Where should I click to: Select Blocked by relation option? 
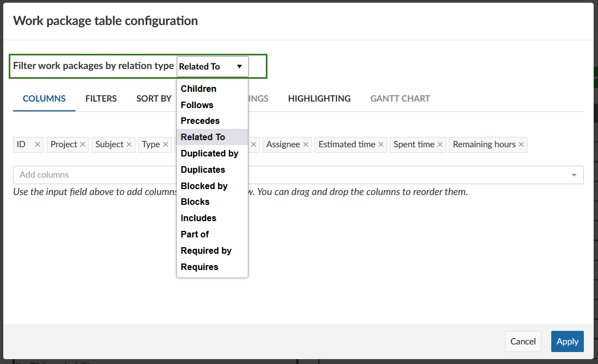tap(204, 186)
